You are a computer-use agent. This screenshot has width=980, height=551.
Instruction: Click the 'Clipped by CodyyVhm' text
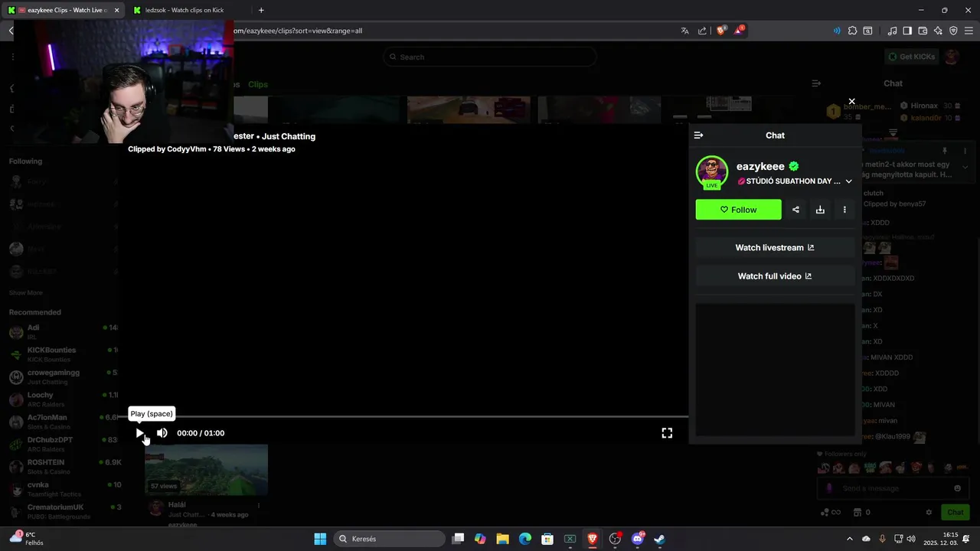[x=167, y=149]
